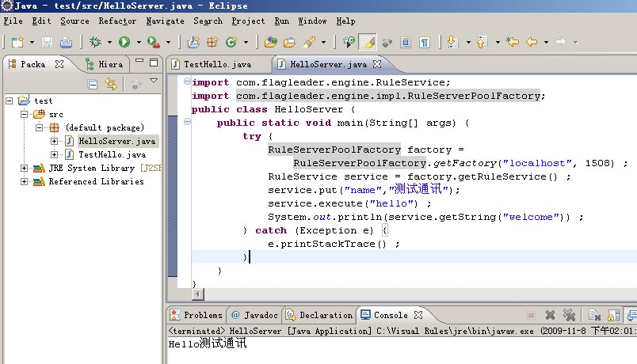Switch to the Declaration tab
The width and height of the screenshot is (637, 364).
tap(319, 315)
